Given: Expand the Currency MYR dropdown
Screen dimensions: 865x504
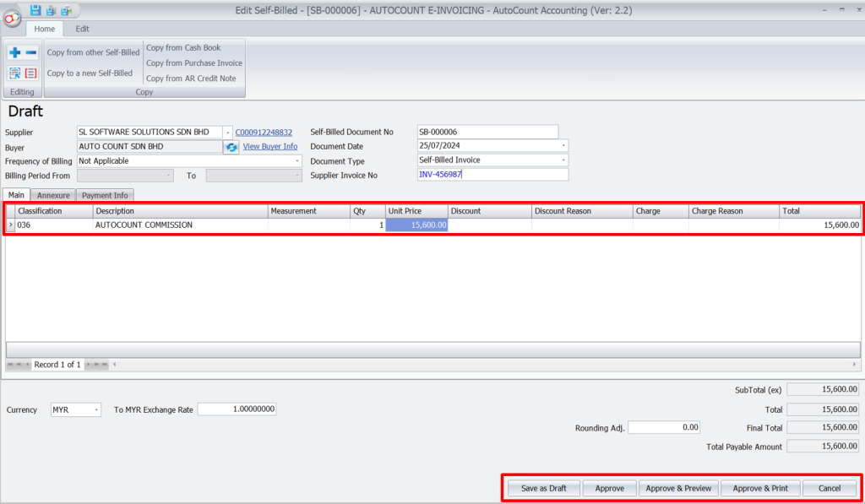Looking at the screenshot, I should tap(96, 409).
